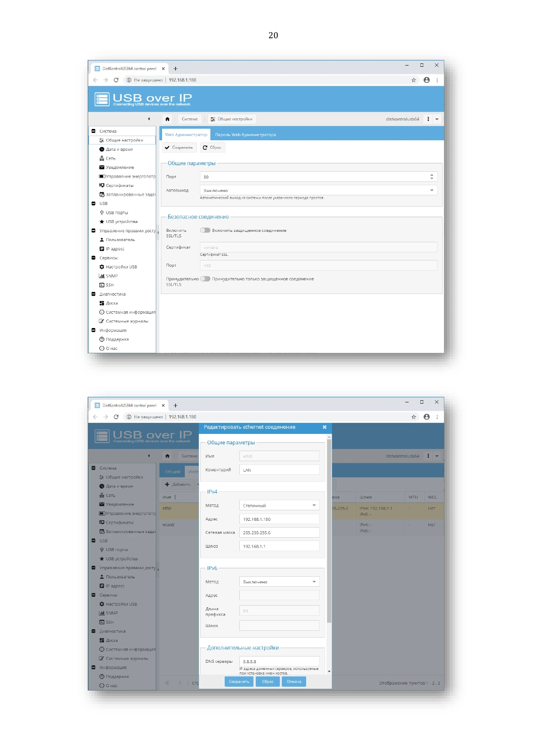Collapse the Система section in the upper window sidebar

94,131
